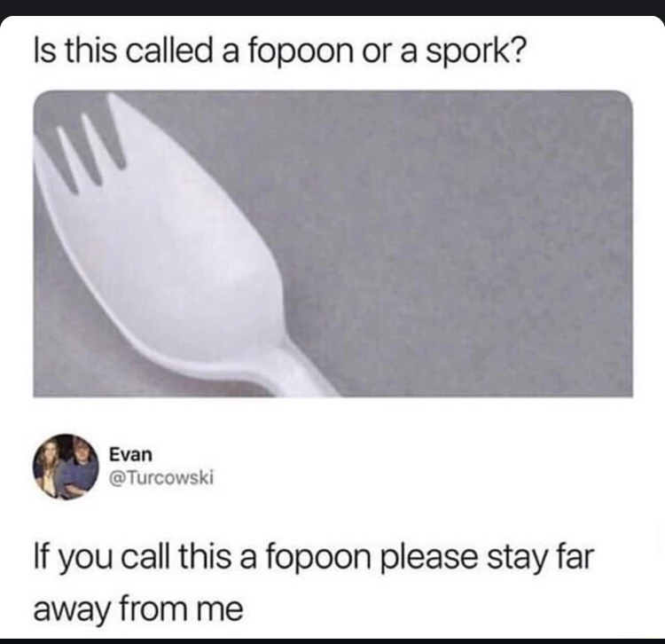Click the black bar below the card
The width and height of the screenshot is (665, 644).
coord(332,641)
